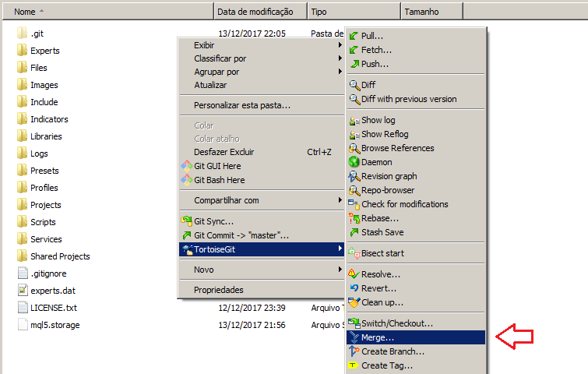Screen dimensions: 588x374
Task: Click the Create Tag icon
Action: coord(353,365)
